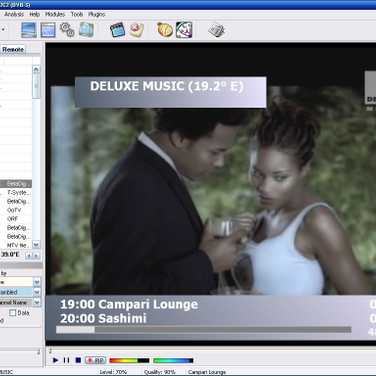Select the MTV Ne... channel row
Viewport: 376px width, 376px height.
(x=16, y=245)
